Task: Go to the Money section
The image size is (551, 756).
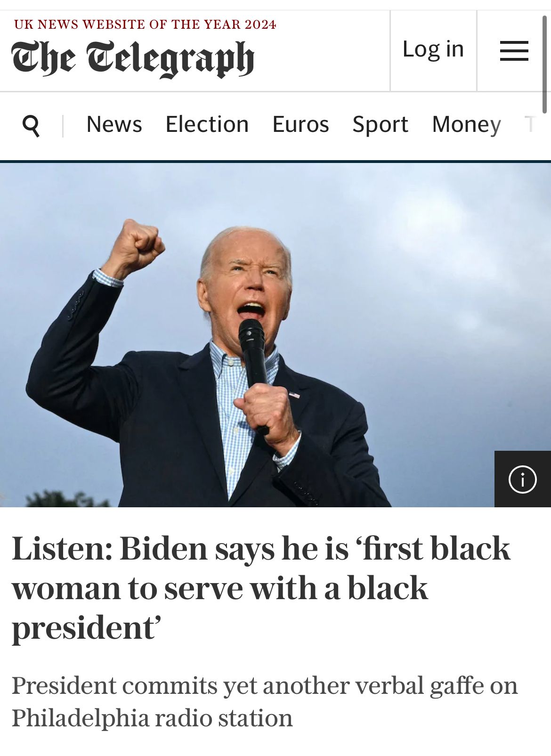Action: [466, 125]
